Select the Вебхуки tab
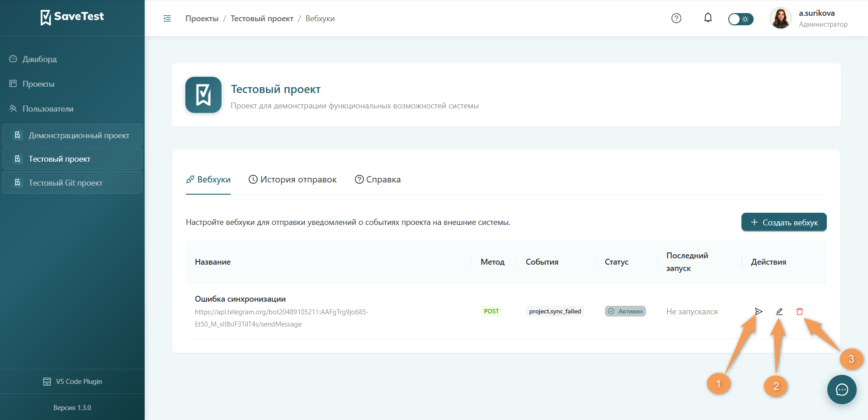Viewport: 868px width, 420px height. [208, 179]
